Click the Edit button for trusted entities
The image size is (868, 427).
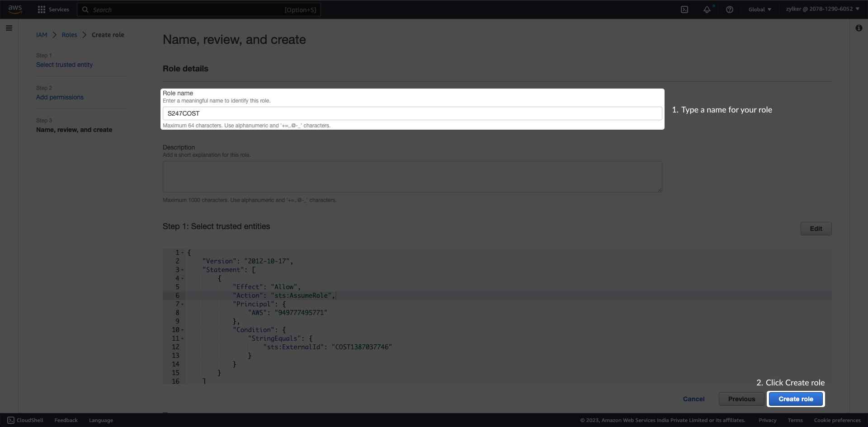click(816, 229)
